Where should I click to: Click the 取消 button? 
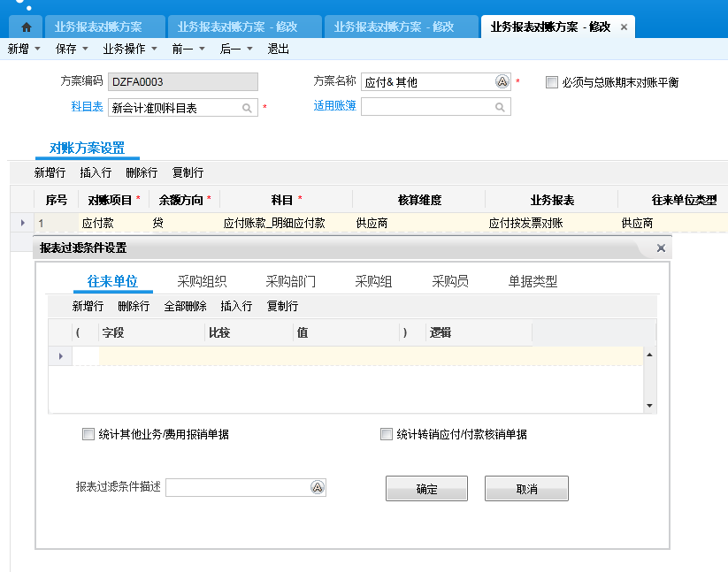coord(526,489)
